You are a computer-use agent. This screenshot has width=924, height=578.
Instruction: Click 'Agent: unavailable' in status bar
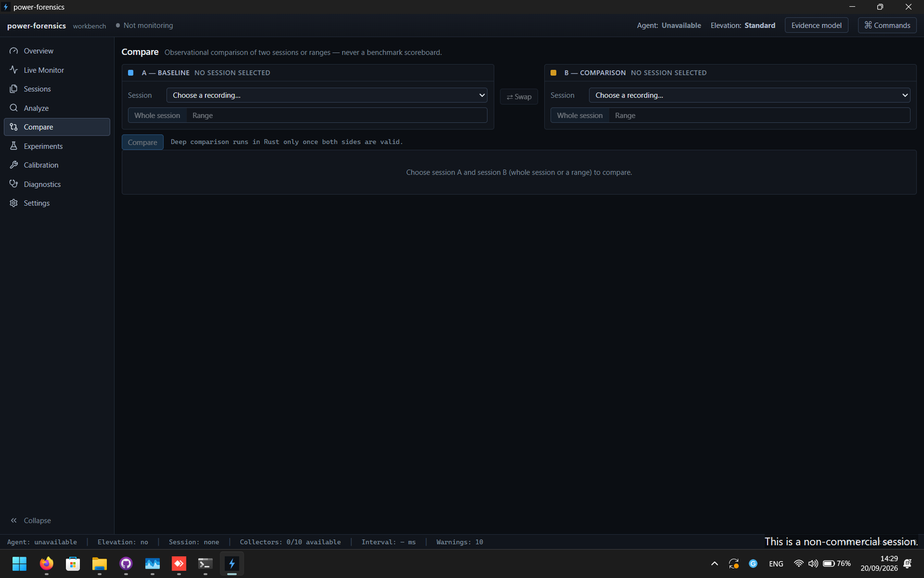point(42,542)
